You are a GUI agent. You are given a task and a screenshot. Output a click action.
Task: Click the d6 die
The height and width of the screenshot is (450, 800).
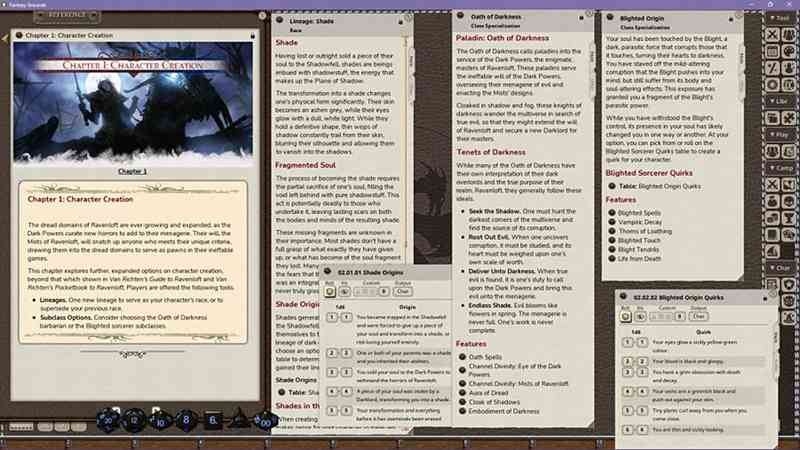(x=213, y=421)
